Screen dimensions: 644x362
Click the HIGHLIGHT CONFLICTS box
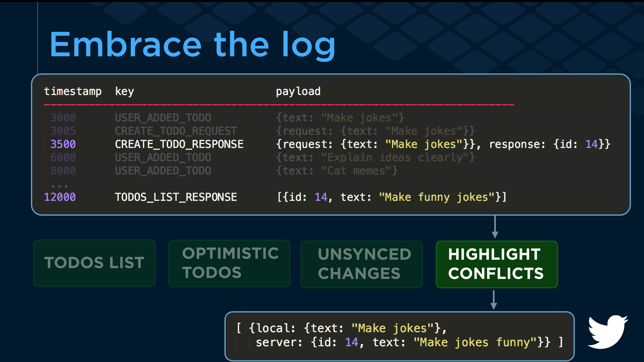497,264
